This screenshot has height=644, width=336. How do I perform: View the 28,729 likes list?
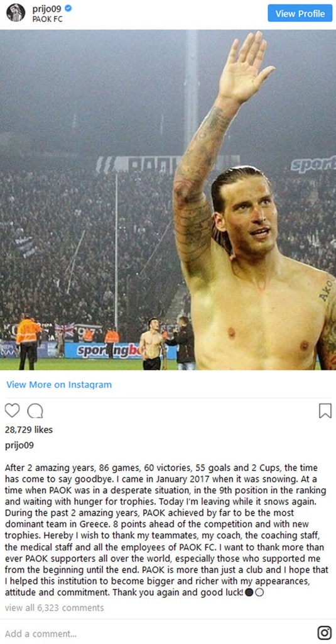29,430
